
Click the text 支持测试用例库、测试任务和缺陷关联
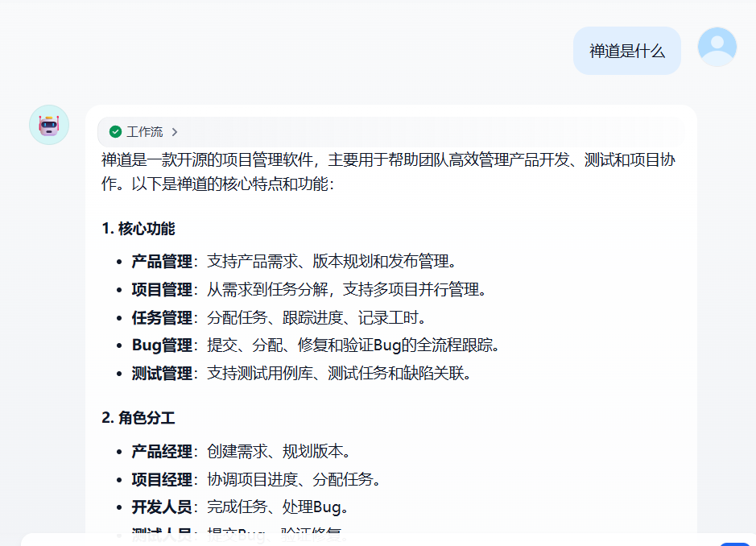pos(339,374)
